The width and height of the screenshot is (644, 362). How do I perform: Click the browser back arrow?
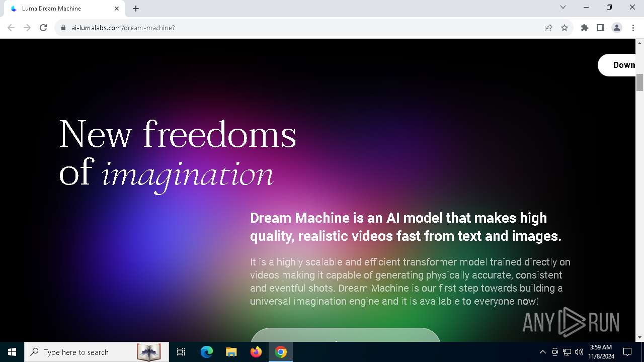tap(11, 28)
